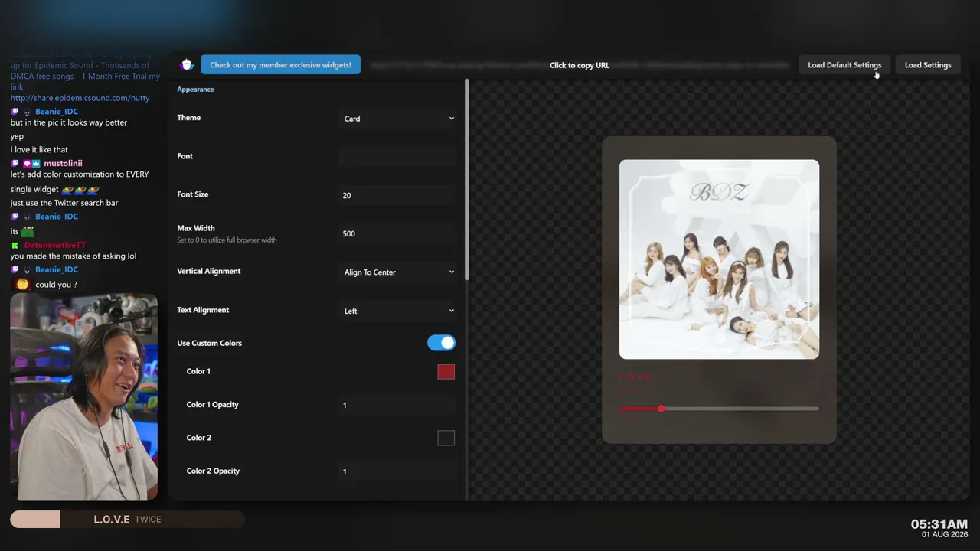
Task: Open the epidemicsound.com link in chat
Action: point(80,98)
